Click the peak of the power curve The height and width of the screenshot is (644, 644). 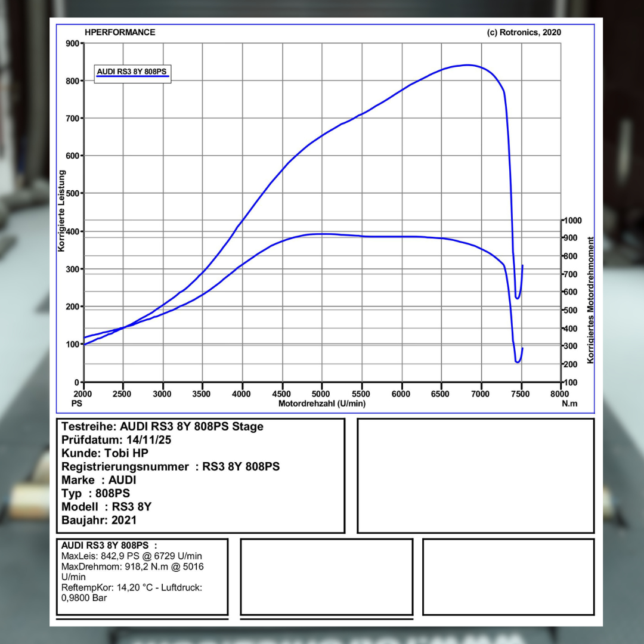pyautogui.click(x=467, y=65)
